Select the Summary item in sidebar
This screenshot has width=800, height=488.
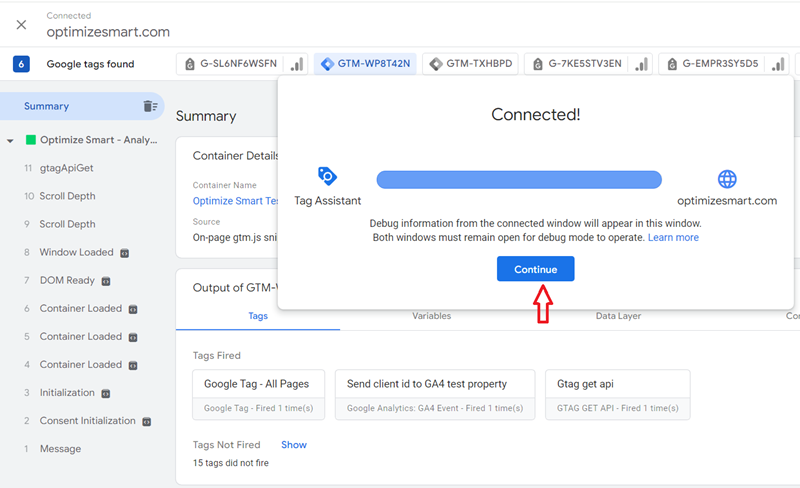point(82,106)
